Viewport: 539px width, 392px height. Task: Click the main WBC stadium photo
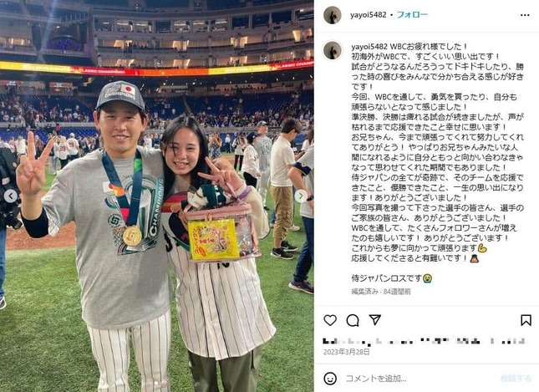click(x=157, y=196)
